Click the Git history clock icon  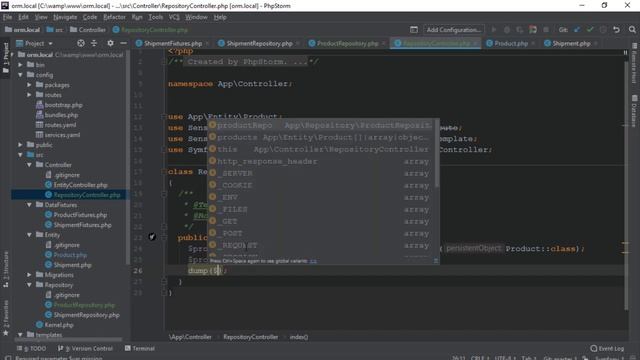(x=603, y=30)
